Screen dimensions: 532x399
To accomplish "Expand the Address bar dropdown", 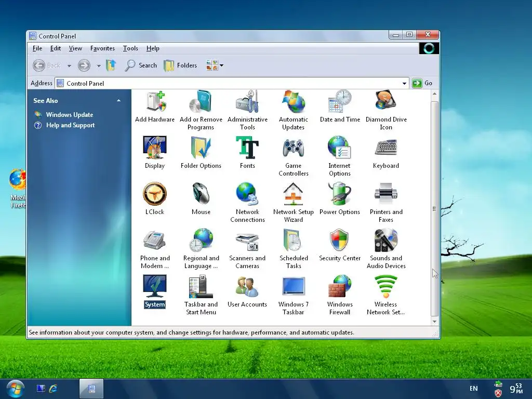I will pyautogui.click(x=404, y=83).
